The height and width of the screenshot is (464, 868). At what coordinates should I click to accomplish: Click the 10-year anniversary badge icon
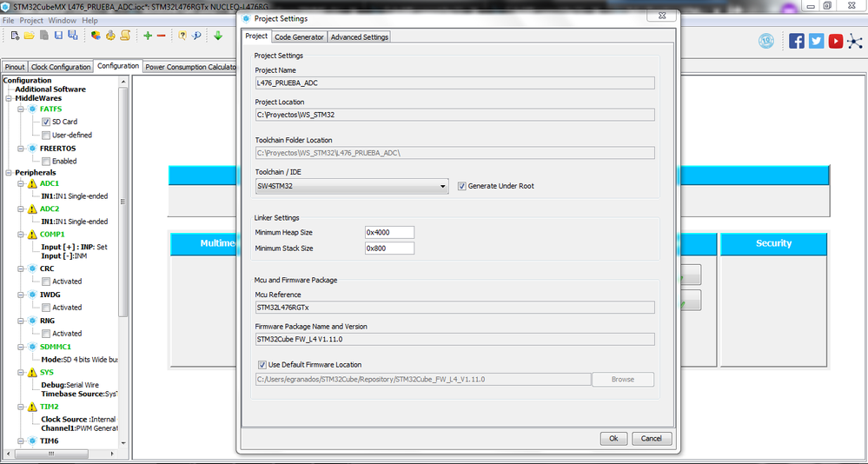click(x=766, y=41)
